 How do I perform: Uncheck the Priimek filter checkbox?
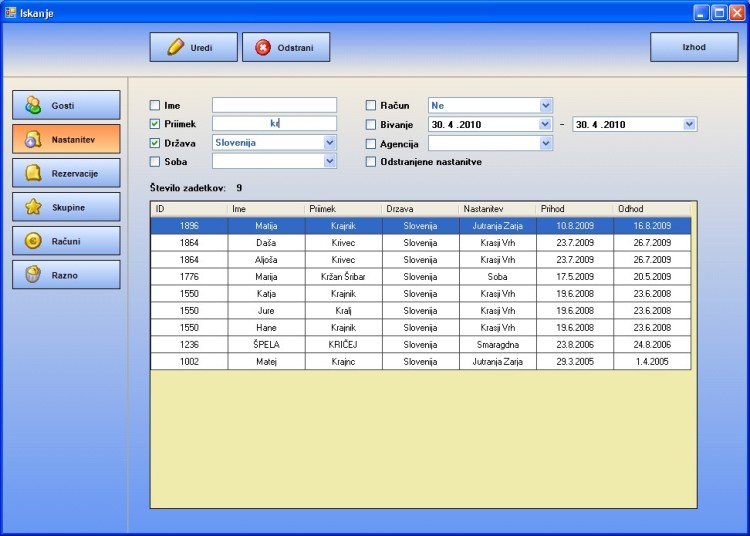(155, 124)
